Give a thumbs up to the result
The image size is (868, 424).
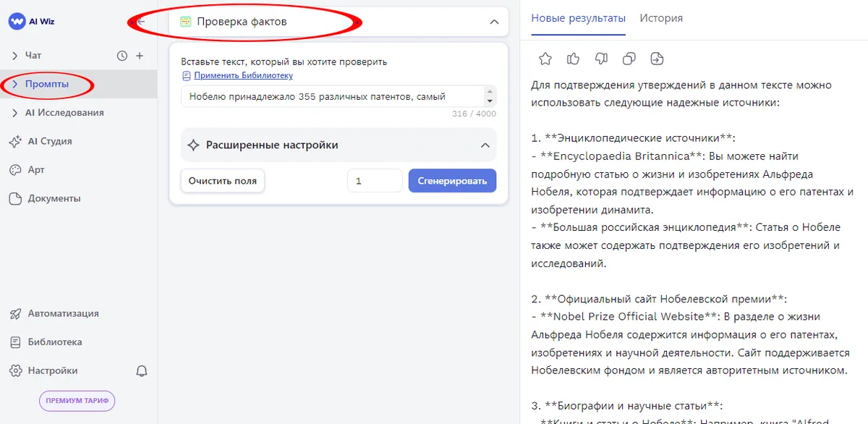(x=573, y=59)
